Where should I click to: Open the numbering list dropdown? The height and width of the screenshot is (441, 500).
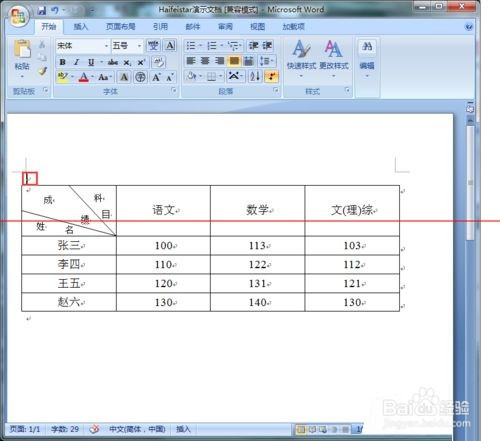click(222, 45)
